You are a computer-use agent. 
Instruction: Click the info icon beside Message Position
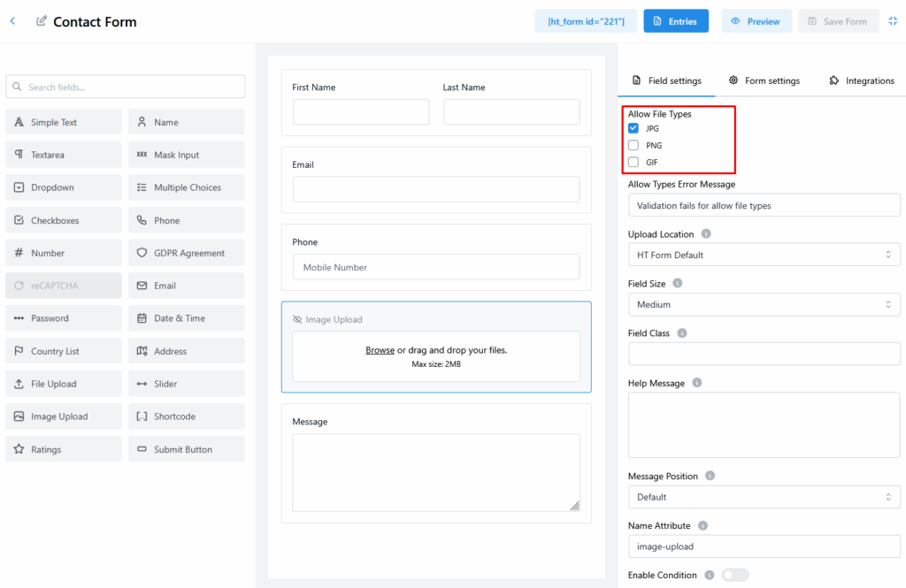point(710,476)
